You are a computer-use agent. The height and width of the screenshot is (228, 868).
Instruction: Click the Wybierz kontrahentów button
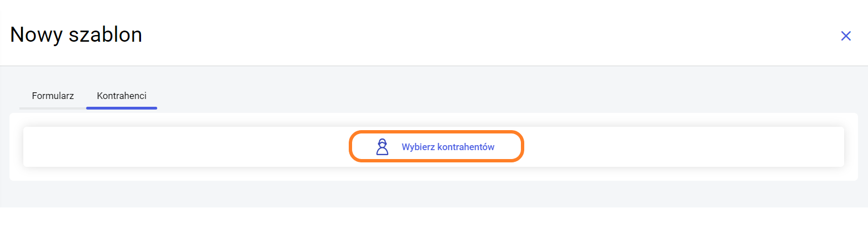point(436,147)
